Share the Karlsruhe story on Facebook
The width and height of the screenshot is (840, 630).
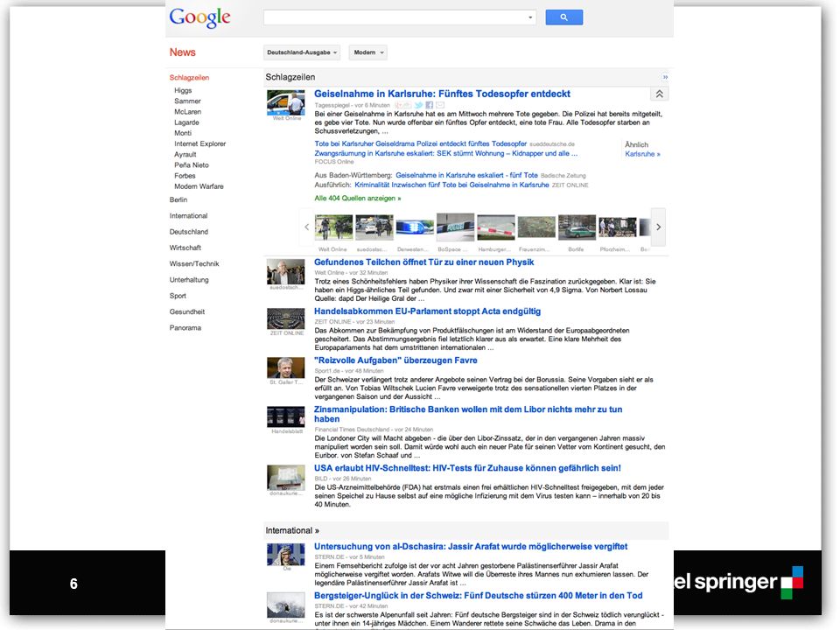[x=429, y=106]
